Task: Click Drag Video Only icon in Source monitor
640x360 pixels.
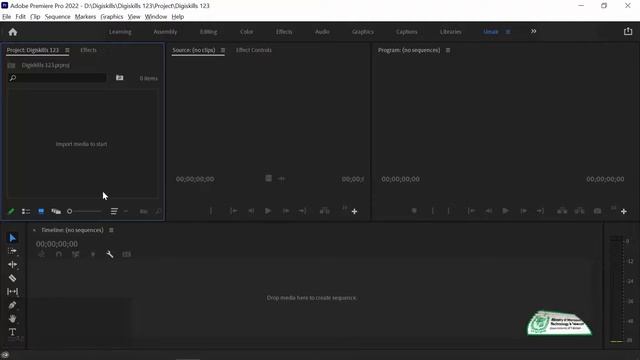Action: pyautogui.click(x=268, y=178)
